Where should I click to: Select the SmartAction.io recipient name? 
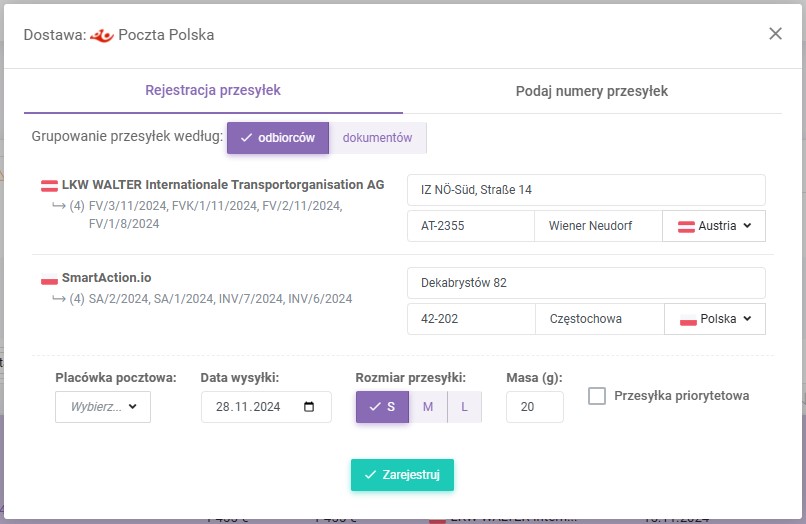coord(106,278)
